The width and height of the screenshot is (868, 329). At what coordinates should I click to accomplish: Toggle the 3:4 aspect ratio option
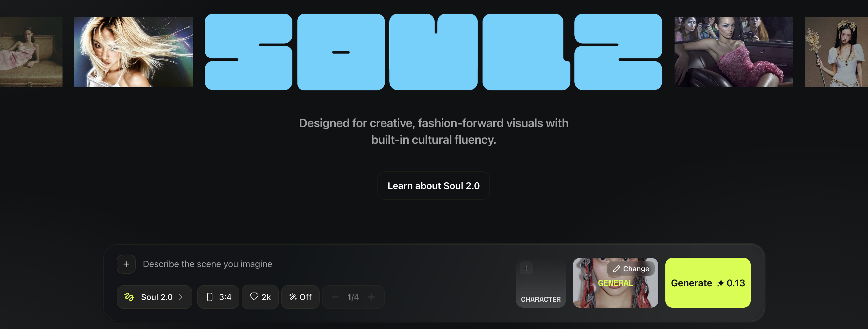(218, 297)
